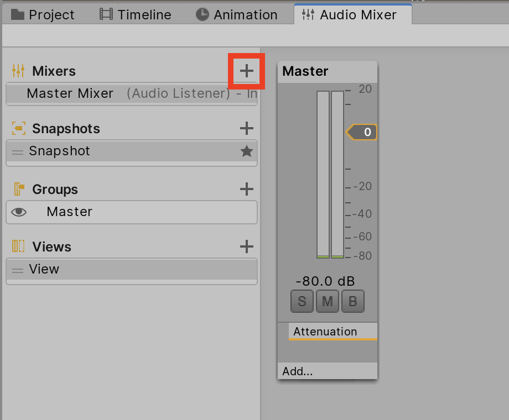
Task: Add a new view with plus icon
Action: coord(247,246)
